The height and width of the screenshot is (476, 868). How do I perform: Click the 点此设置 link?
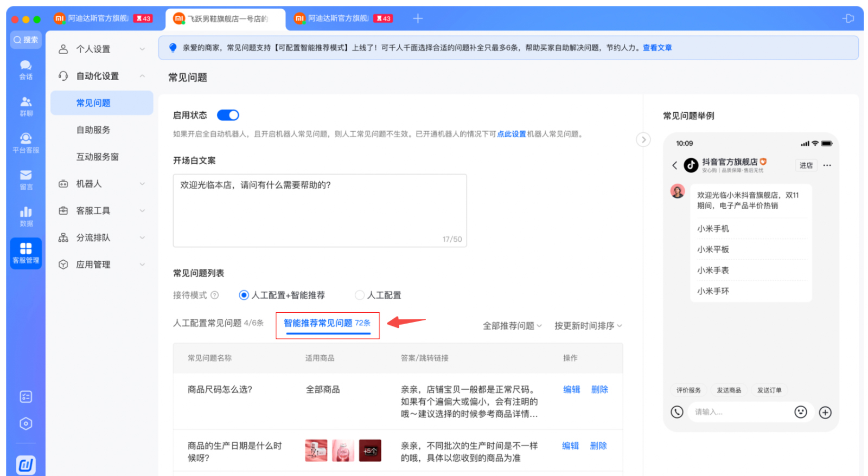coord(512,134)
